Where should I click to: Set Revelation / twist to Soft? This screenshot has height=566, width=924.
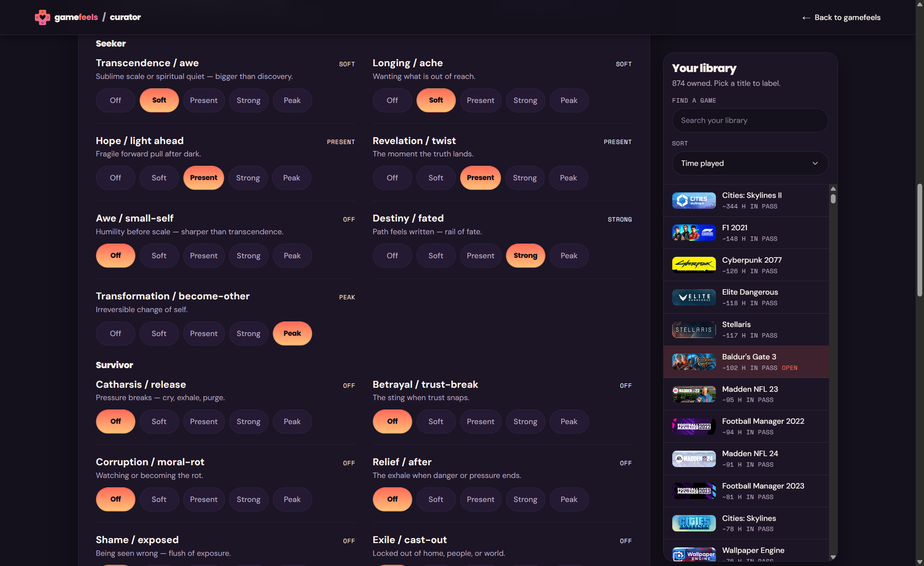[436, 178]
